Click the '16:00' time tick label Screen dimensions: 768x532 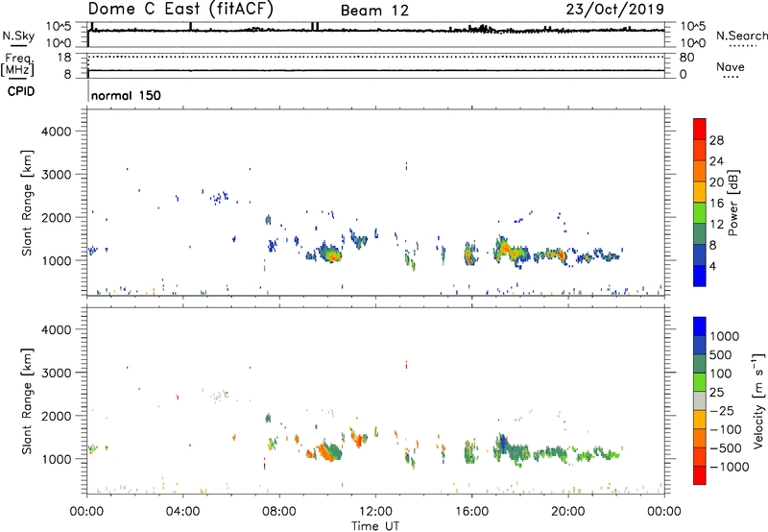[471, 512]
